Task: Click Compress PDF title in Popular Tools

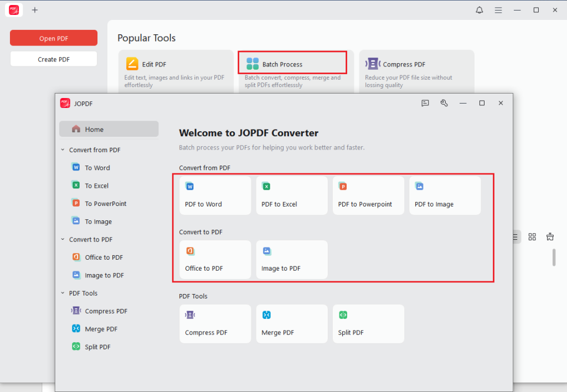Action: [404, 64]
